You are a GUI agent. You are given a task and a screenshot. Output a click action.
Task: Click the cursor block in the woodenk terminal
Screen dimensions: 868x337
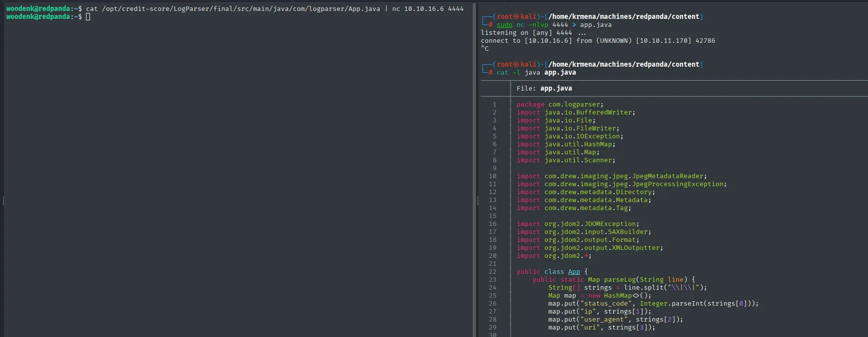pos(88,17)
